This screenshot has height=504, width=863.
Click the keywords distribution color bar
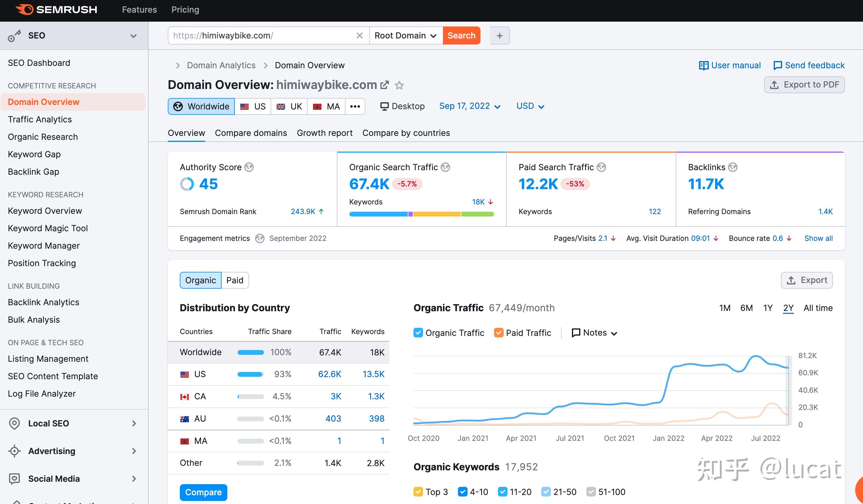tap(421, 214)
